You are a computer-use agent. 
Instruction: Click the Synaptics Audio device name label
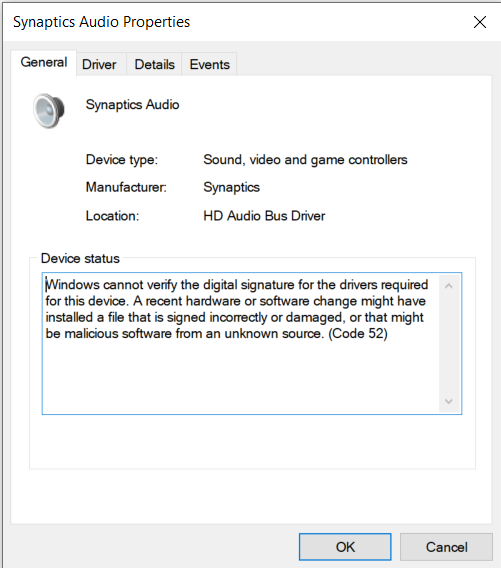[x=132, y=105]
